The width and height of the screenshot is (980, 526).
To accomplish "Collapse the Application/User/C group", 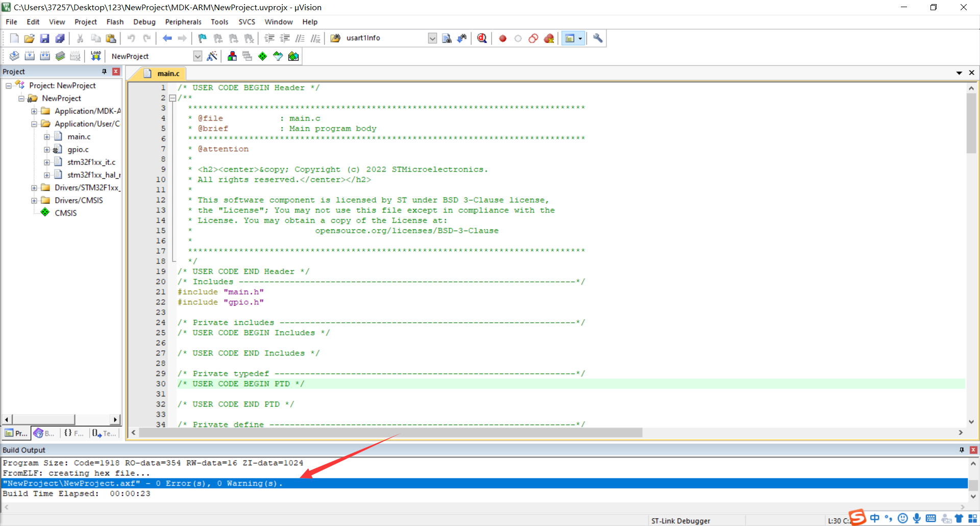I will [34, 124].
